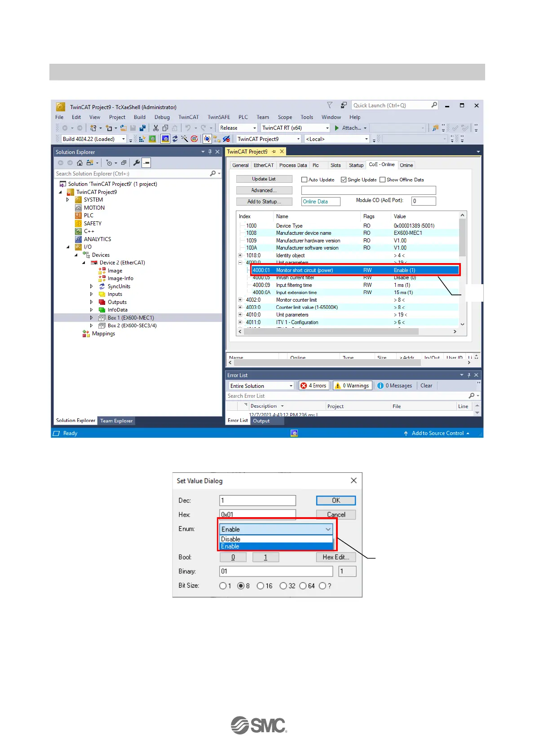Click the Activate Configuration toolbar icon
This screenshot has height=756, width=535.
tap(165, 139)
